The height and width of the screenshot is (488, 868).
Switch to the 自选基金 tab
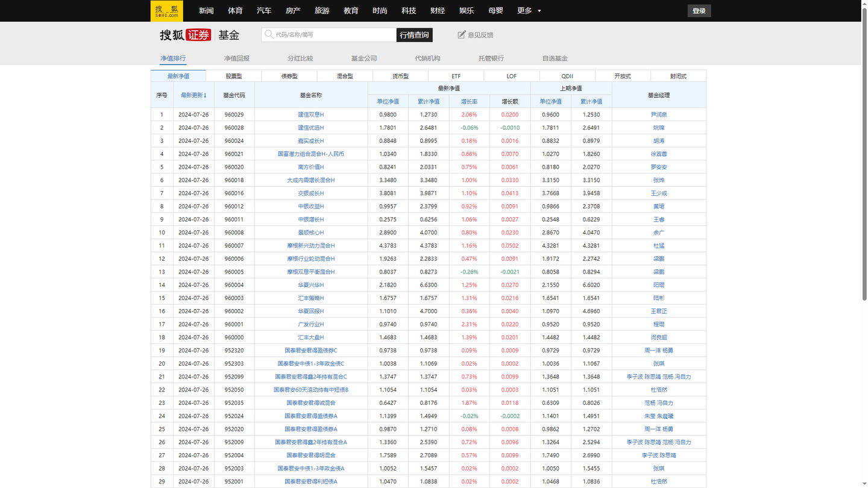555,58
